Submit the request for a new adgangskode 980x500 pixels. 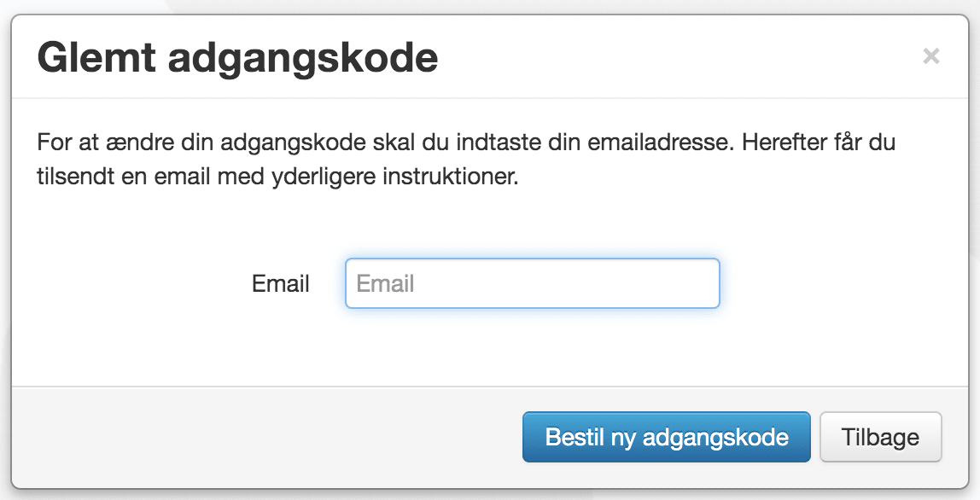[x=666, y=437]
